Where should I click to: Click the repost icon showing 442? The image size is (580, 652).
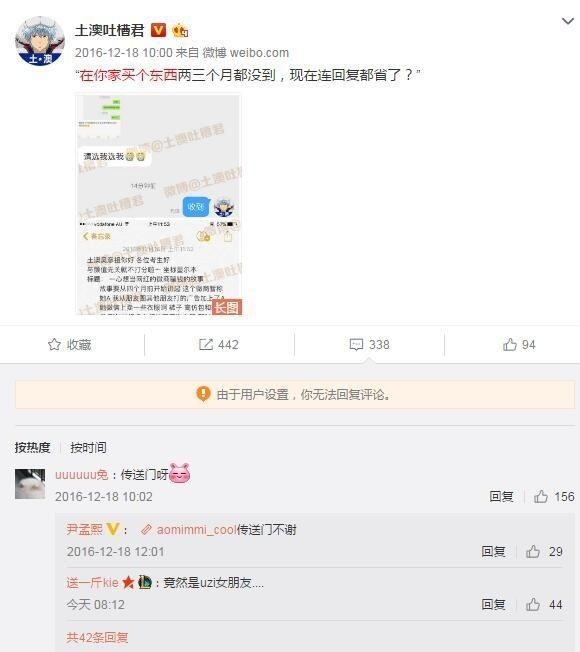pos(206,344)
